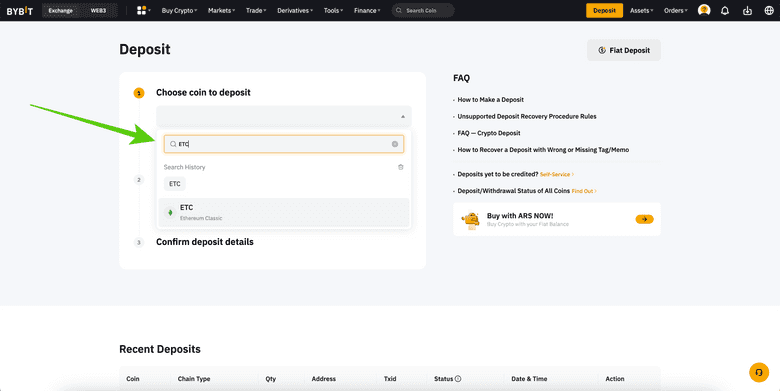Click the ETC search history chip
The height and width of the screenshot is (391, 780).
click(175, 184)
